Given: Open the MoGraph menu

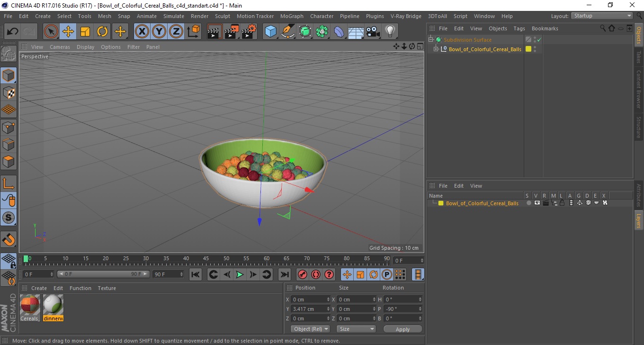Looking at the screenshot, I should (292, 16).
